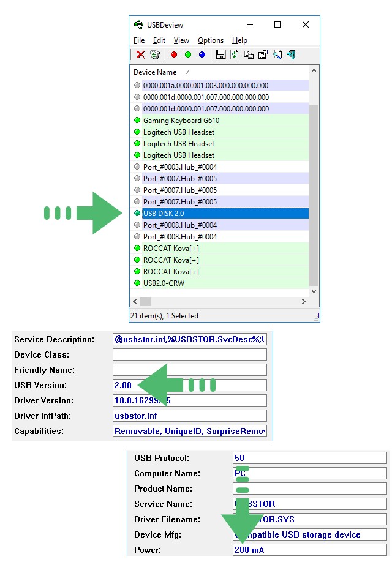Click the horizontal scrollbar left arrow

coord(135,301)
